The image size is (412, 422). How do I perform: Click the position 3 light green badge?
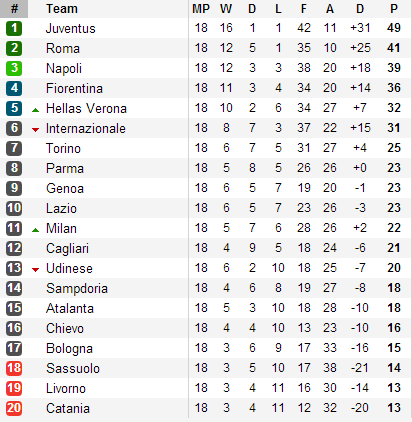point(14,68)
